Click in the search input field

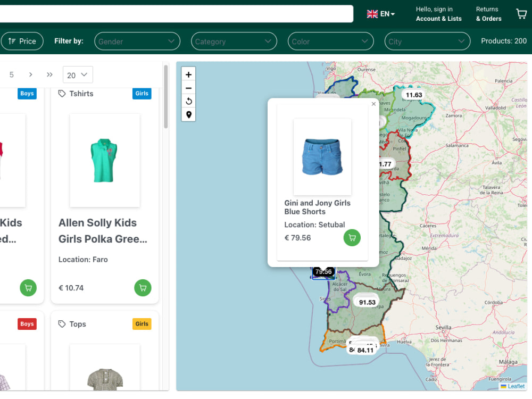[x=176, y=14]
